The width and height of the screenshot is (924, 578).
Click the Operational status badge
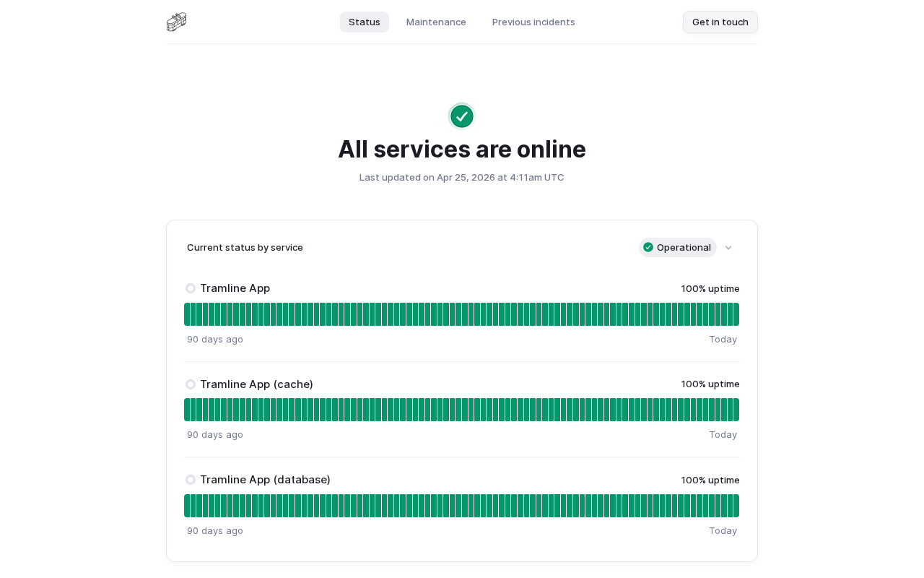(678, 247)
